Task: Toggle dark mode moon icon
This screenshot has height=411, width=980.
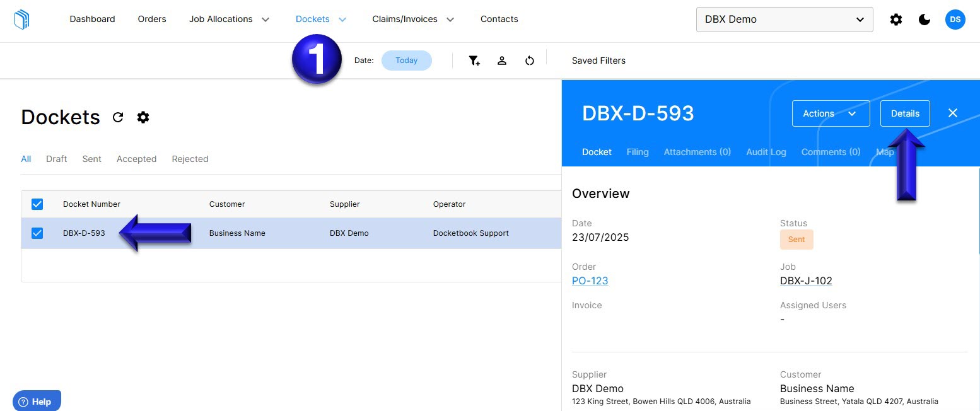Action: pyautogui.click(x=925, y=20)
